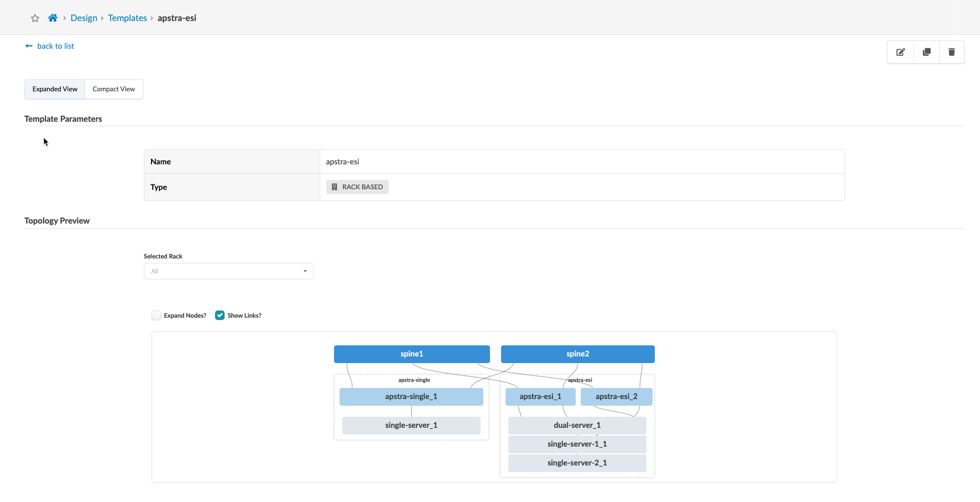980x502 pixels.
Task: Click the Name row label
Action: click(160, 162)
